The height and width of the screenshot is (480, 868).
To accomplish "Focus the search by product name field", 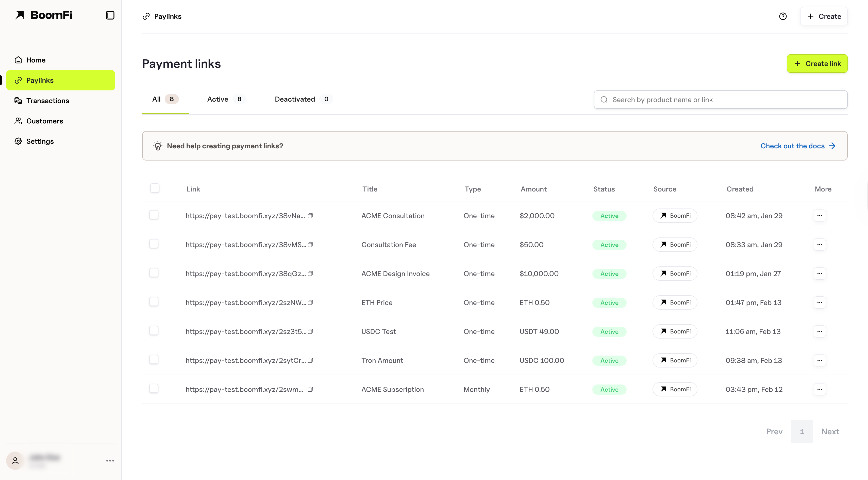I will coord(720,100).
